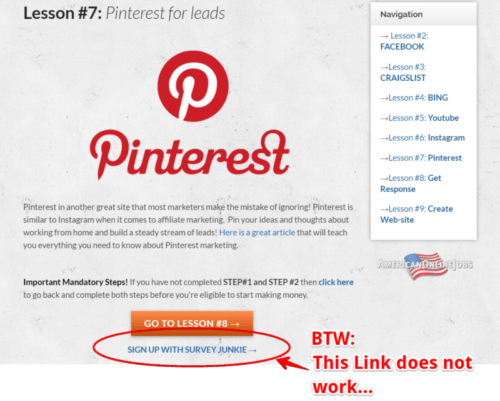Click the Lesson #7 page heading
Viewport: 500px width, 401px height.
point(124,14)
